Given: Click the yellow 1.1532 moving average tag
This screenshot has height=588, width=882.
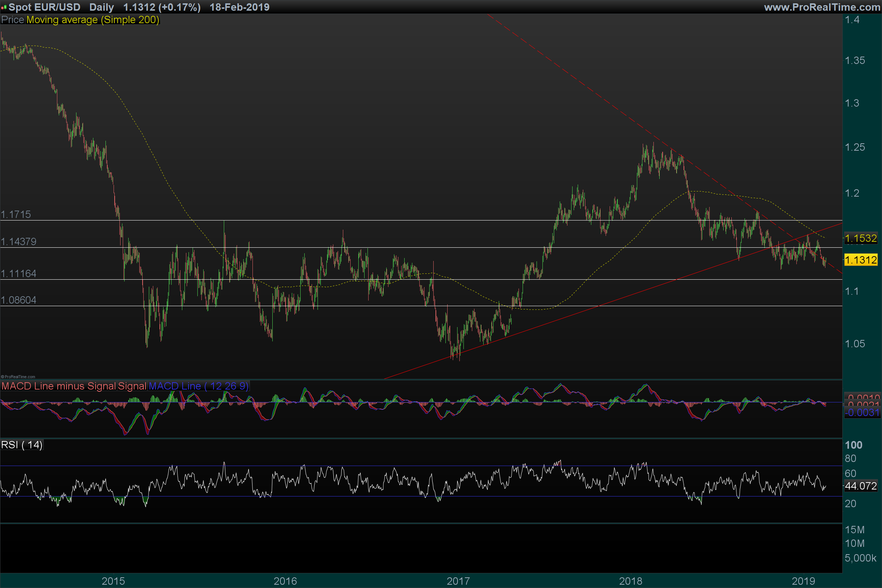Looking at the screenshot, I should tap(860, 238).
